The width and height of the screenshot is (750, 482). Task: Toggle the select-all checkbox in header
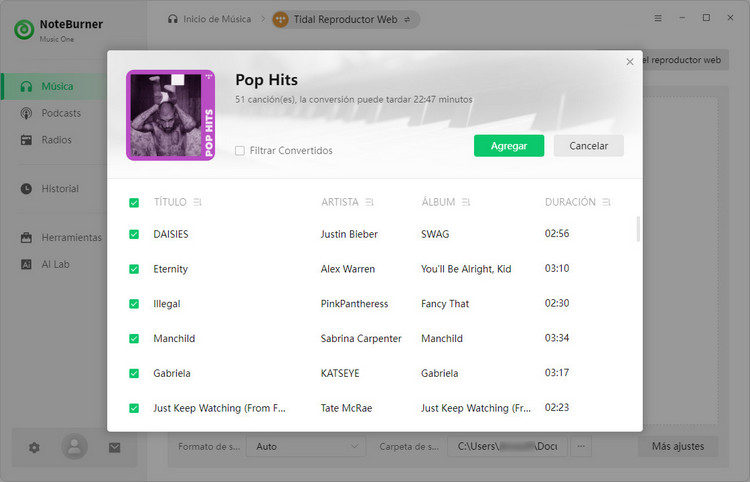(x=134, y=202)
